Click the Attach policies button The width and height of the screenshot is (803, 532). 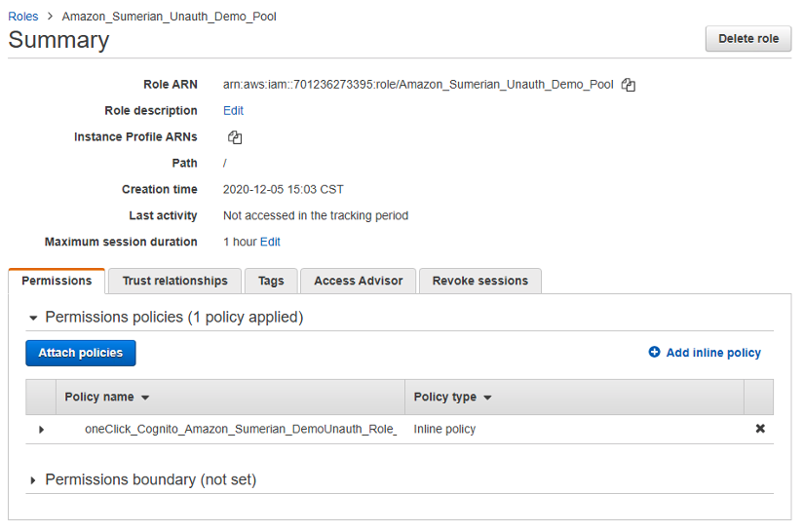click(81, 353)
